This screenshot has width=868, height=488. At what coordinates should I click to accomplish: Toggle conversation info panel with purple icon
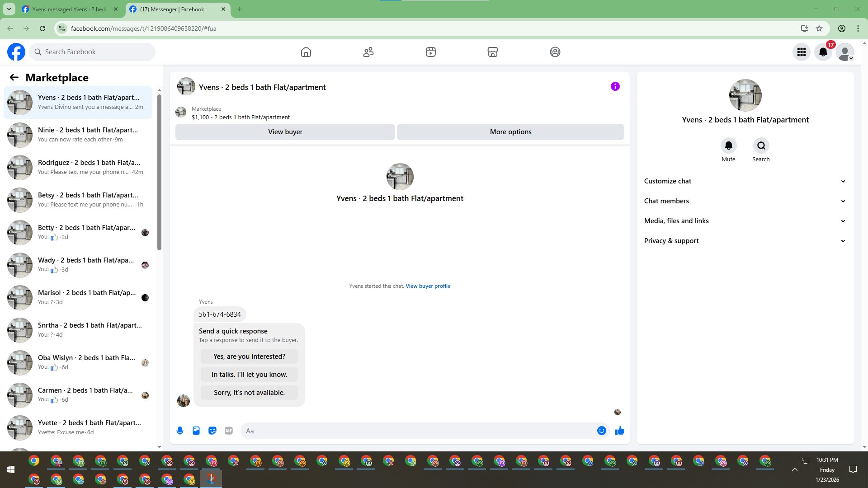click(x=615, y=86)
